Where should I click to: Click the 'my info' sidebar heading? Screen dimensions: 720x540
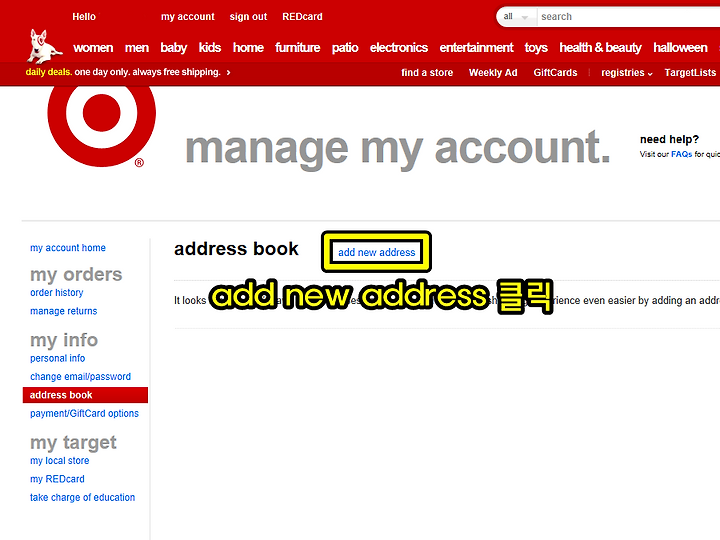tap(64, 340)
